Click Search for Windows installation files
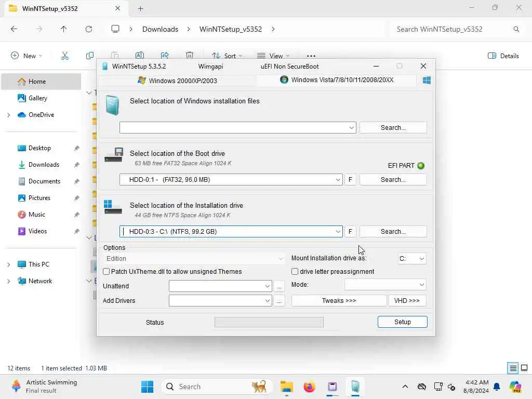 click(393, 128)
